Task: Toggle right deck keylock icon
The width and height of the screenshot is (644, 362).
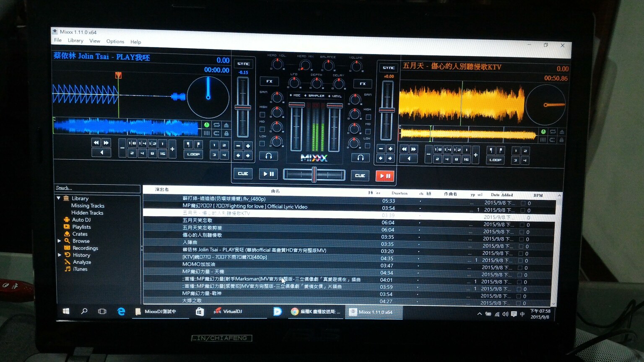Action: [x=561, y=140]
